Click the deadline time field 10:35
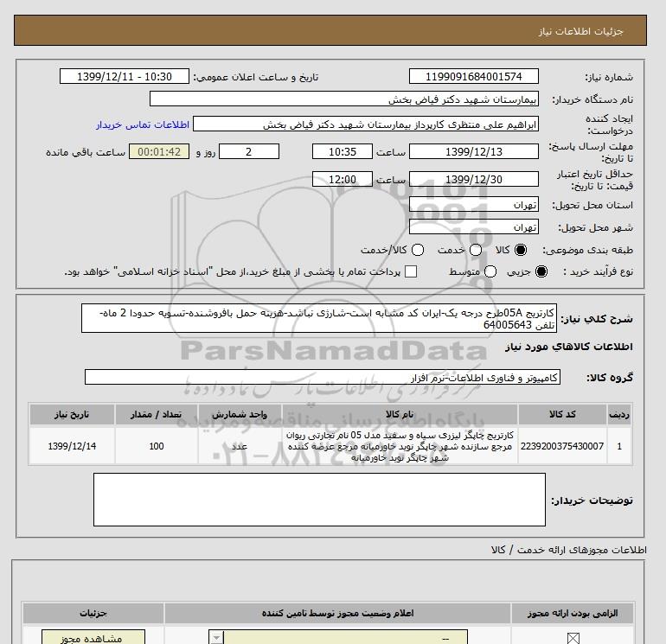The height and width of the screenshot is (644, 666). click(343, 151)
